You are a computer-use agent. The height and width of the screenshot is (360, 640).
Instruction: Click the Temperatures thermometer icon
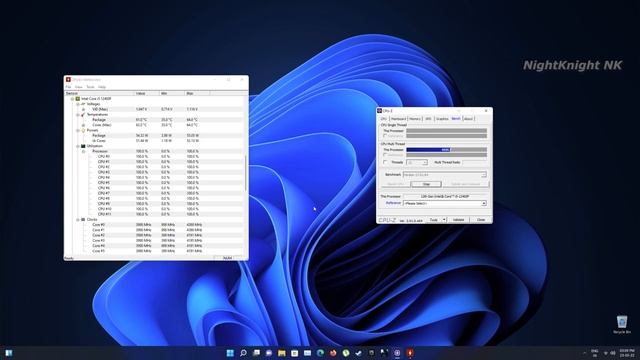tap(83, 115)
